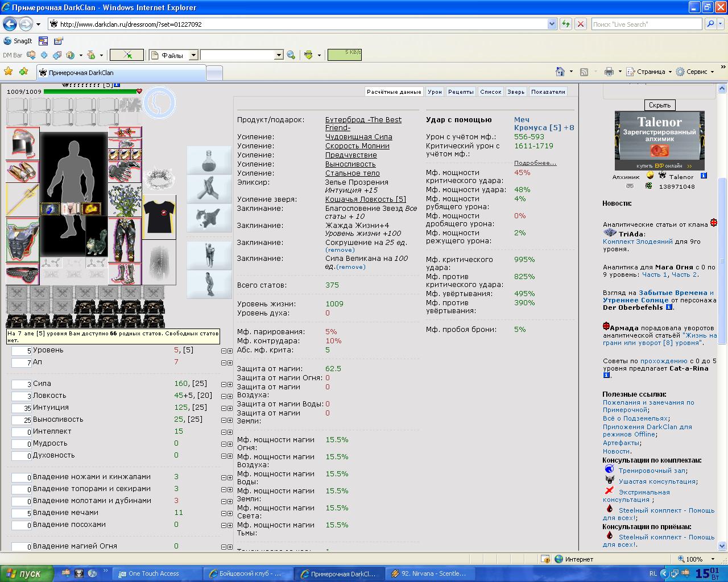Click the Refresh page icon

565,24
